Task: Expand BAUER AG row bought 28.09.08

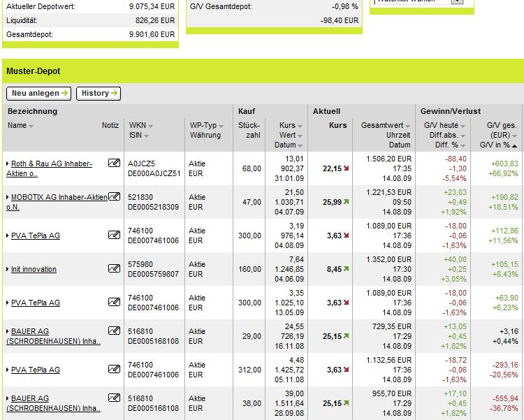Action: pyautogui.click(x=8, y=398)
